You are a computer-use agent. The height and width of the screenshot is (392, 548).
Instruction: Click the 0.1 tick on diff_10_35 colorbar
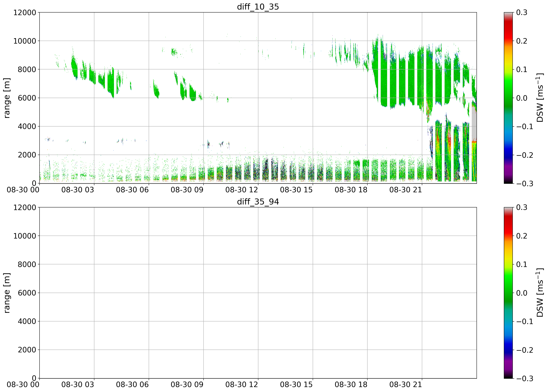click(522, 70)
